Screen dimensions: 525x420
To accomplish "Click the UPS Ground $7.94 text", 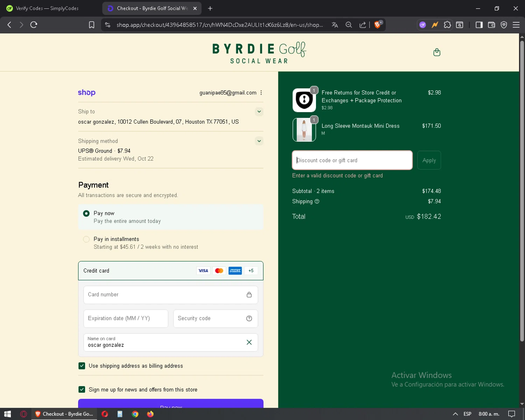I will tap(104, 151).
